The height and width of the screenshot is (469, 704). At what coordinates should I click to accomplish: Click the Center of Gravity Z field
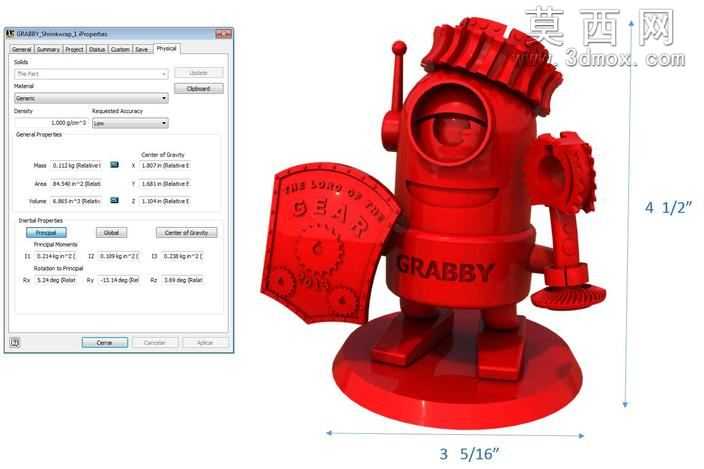pos(165,202)
